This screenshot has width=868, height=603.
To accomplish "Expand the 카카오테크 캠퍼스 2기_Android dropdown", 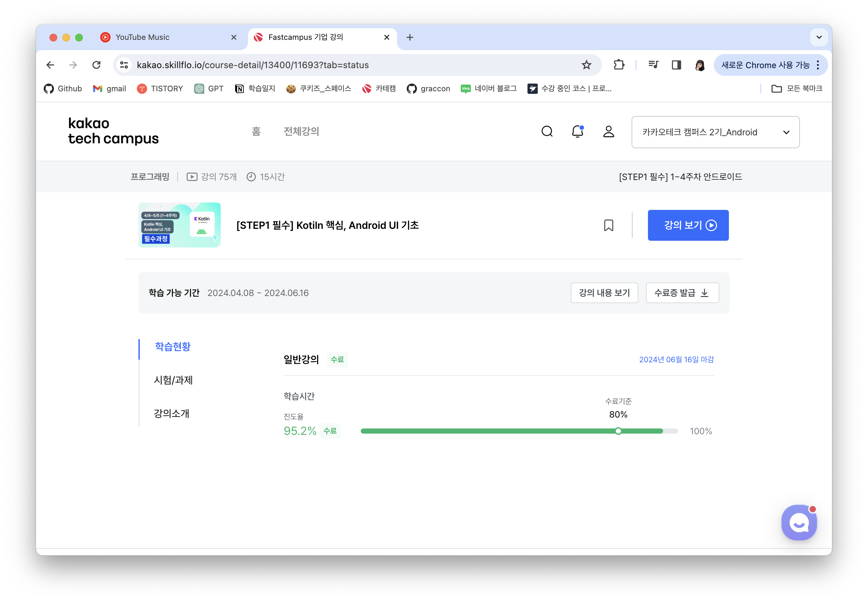I will (x=715, y=132).
